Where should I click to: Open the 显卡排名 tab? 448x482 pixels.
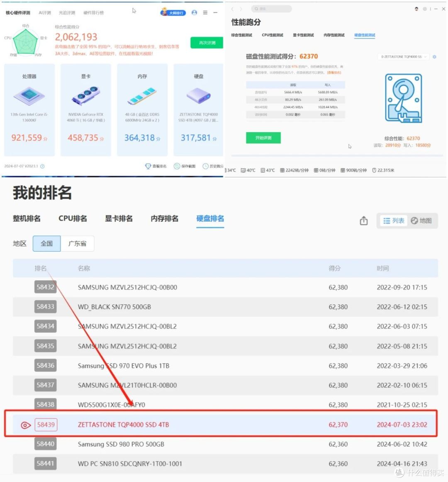pos(119,218)
